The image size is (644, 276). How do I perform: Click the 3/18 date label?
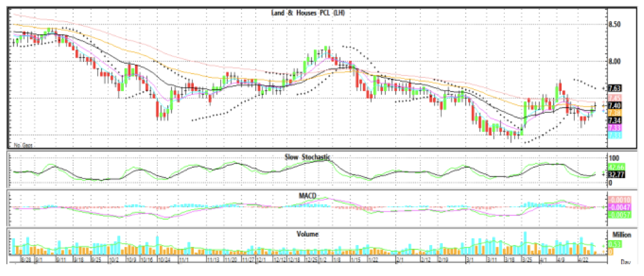[x=510, y=259]
